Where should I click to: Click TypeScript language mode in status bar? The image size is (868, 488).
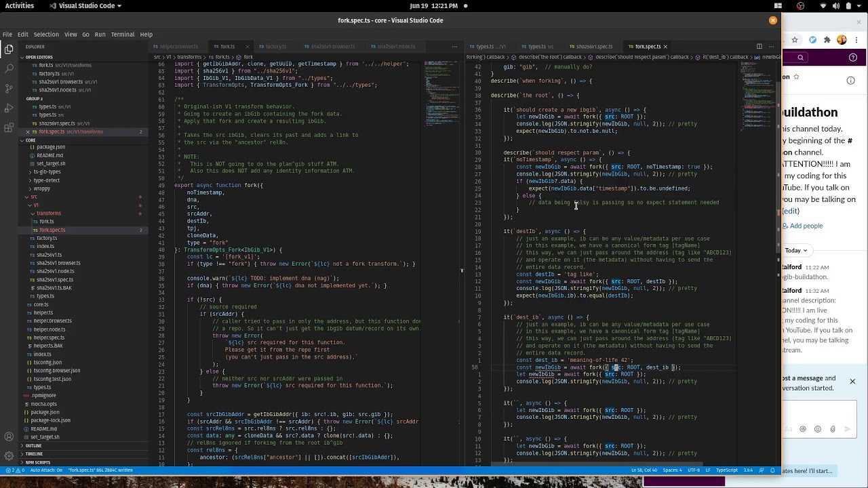tap(726, 470)
